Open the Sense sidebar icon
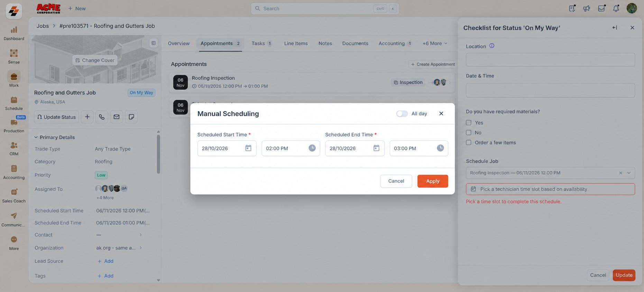The image size is (644, 292). click(14, 57)
